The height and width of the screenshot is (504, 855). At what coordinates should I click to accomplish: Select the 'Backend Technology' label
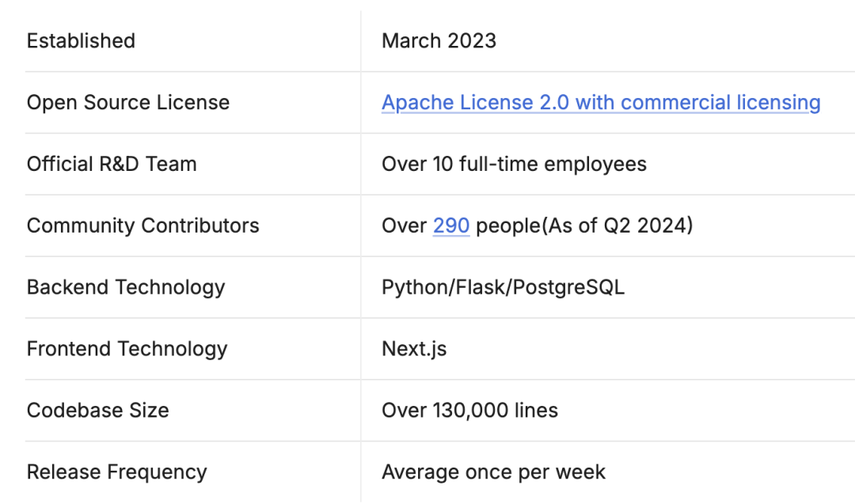coord(126,287)
